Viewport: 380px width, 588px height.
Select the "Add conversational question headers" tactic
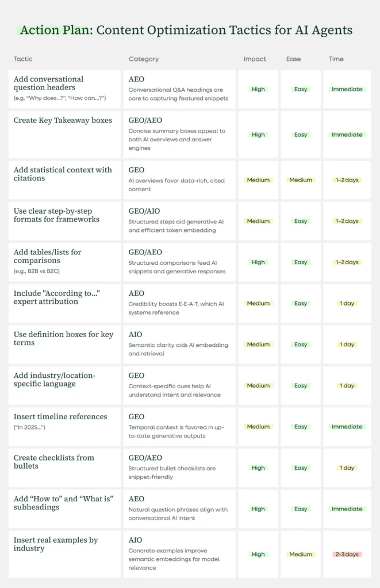pos(48,83)
